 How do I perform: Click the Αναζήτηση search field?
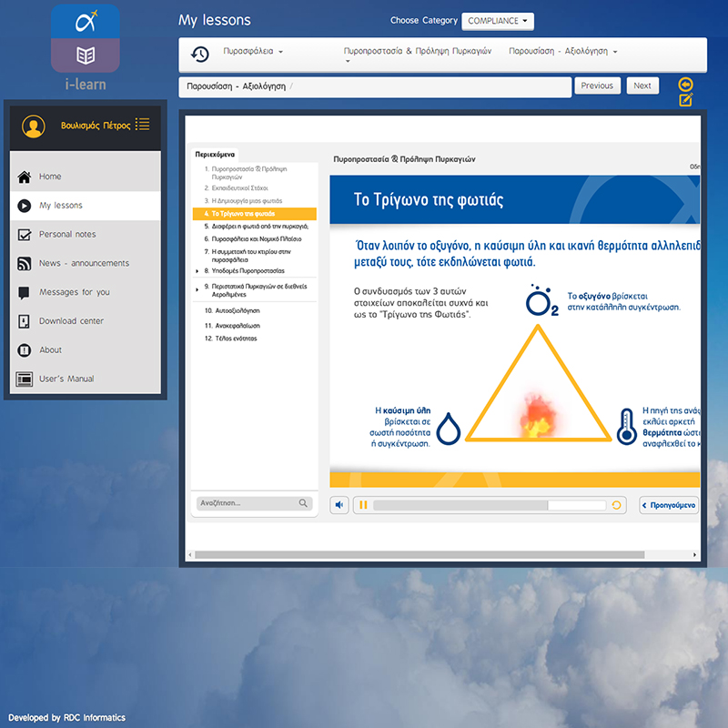246,503
